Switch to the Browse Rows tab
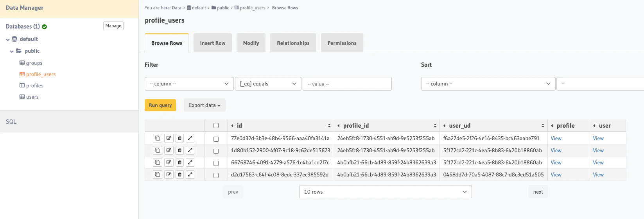 [x=167, y=43]
